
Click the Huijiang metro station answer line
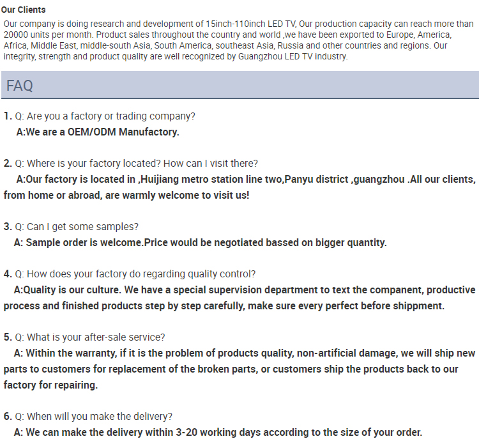click(246, 180)
